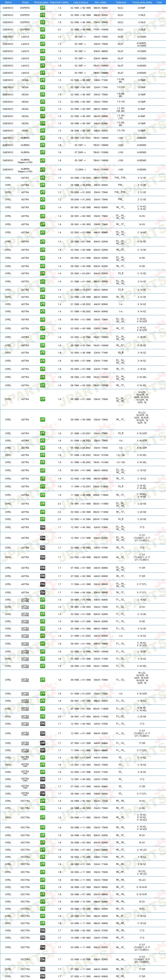Screen dimensions: 166x980
Task: Click petrol icon in Lanos 1.3 A14SMS row
Action: click(42, 37)
